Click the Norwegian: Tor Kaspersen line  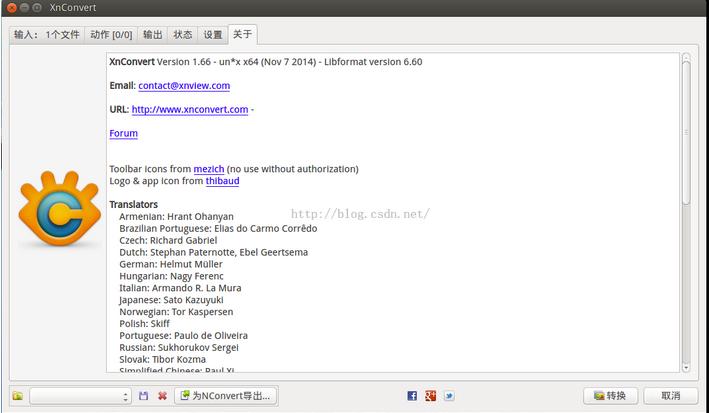point(176,312)
